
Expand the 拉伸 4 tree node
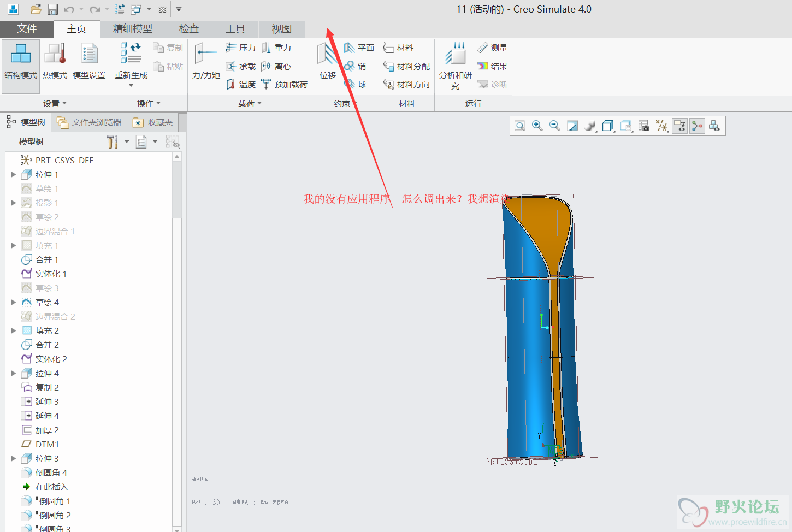[x=14, y=373]
